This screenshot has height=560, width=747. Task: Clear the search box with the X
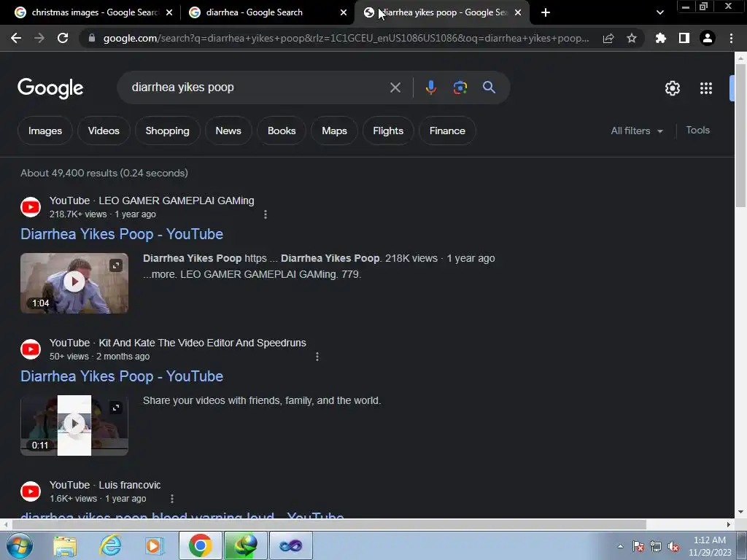pos(395,87)
